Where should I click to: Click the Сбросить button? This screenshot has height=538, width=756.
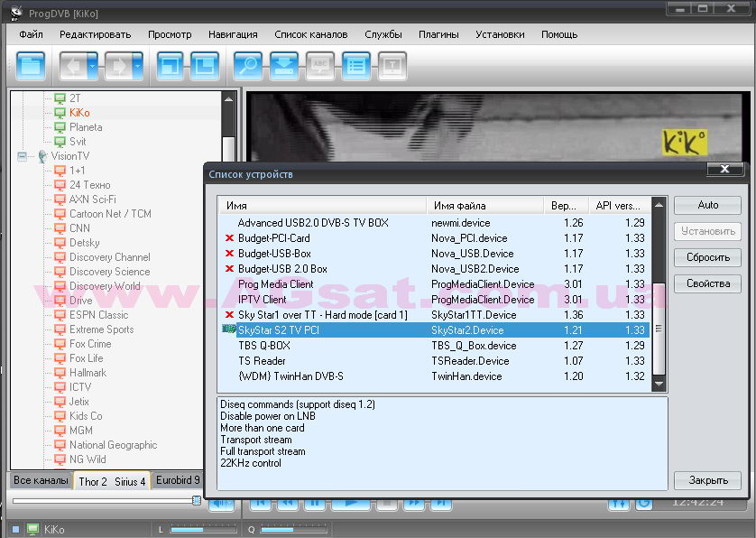click(x=707, y=257)
